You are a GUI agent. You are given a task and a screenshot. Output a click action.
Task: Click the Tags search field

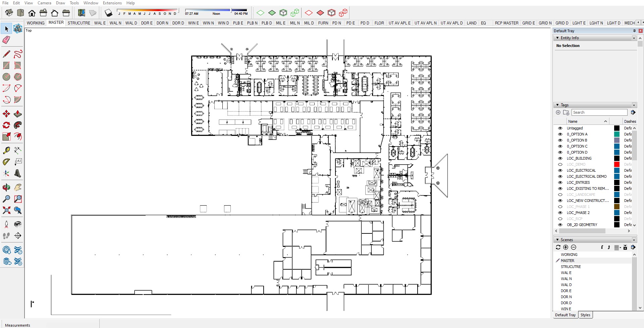point(599,112)
